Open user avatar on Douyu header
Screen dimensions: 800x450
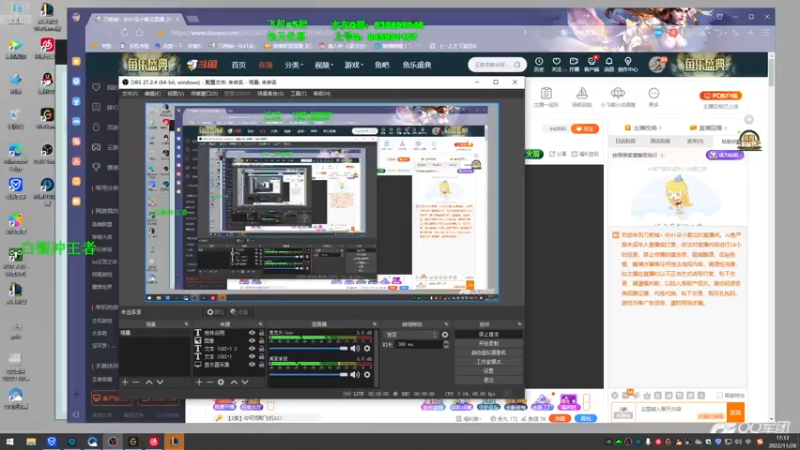pyautogui.click(x=657, y=64)
